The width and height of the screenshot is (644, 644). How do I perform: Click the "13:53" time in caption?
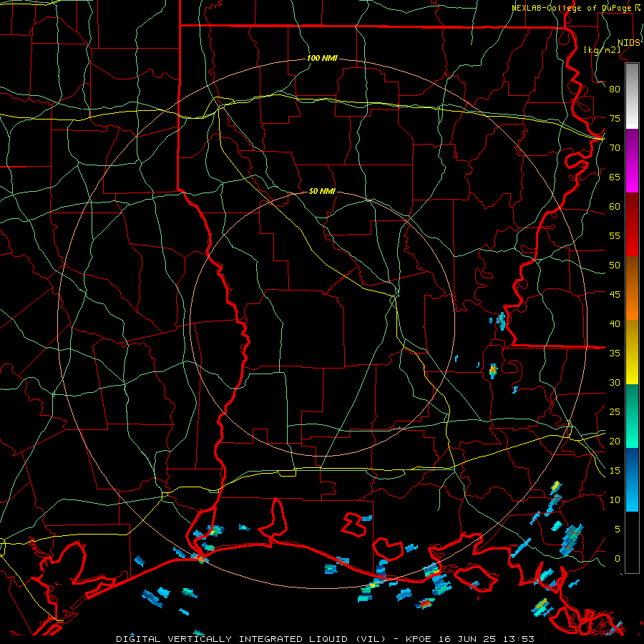coord(517,639)
